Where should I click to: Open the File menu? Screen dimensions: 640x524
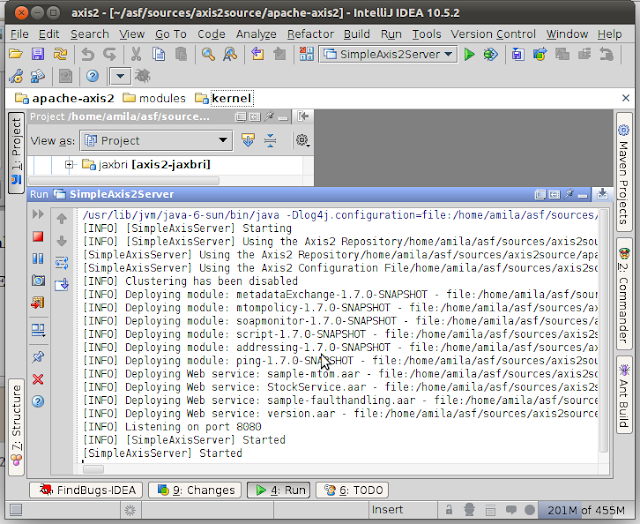[x=19, y=34]
